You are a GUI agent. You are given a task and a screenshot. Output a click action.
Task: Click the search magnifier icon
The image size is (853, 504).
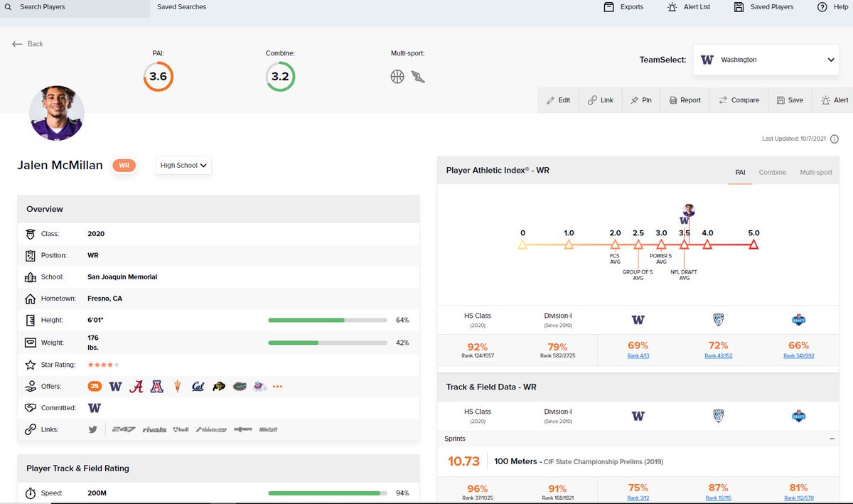pyautogui.click(x=8, y=7)
